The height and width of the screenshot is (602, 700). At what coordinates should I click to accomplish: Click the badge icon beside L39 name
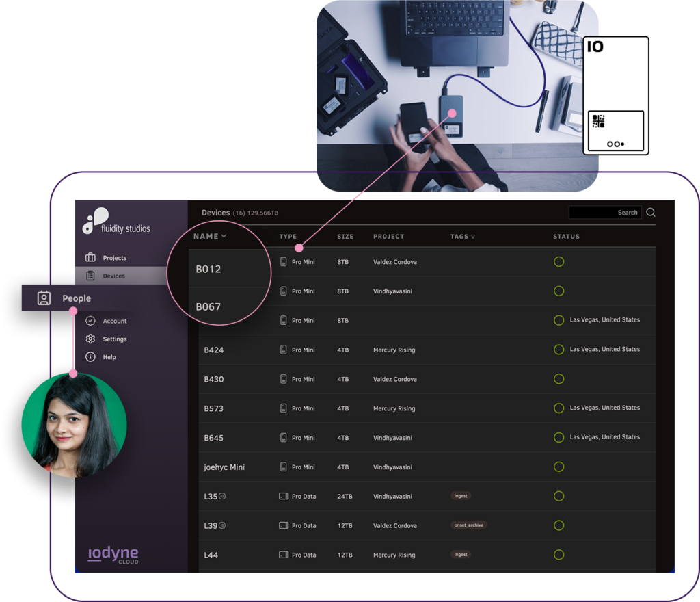[222, 525]
